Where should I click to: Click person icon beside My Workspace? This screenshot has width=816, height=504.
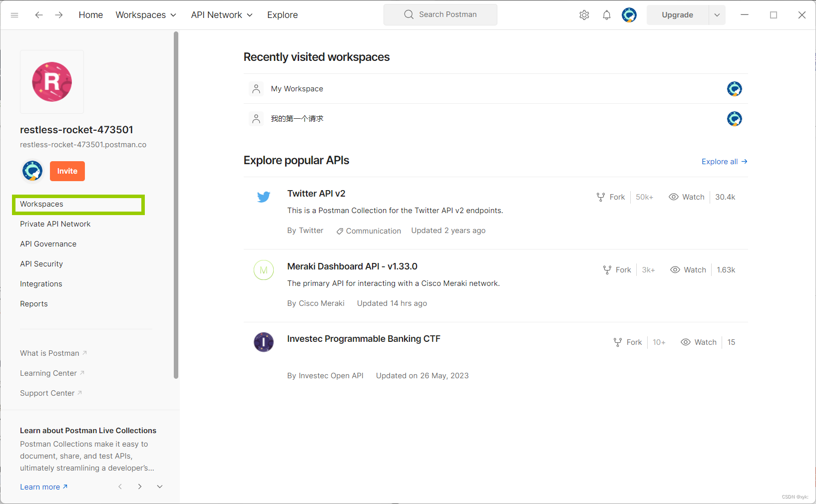click(256, 89)
